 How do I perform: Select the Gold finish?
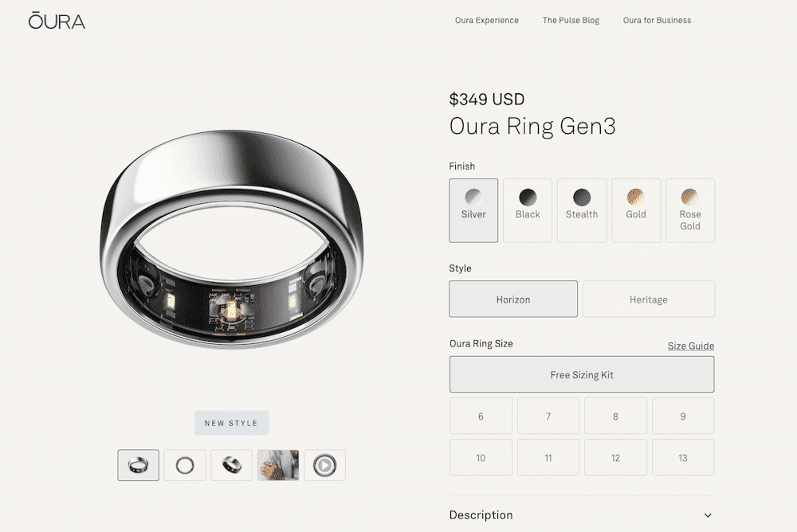tap(636, 210)
